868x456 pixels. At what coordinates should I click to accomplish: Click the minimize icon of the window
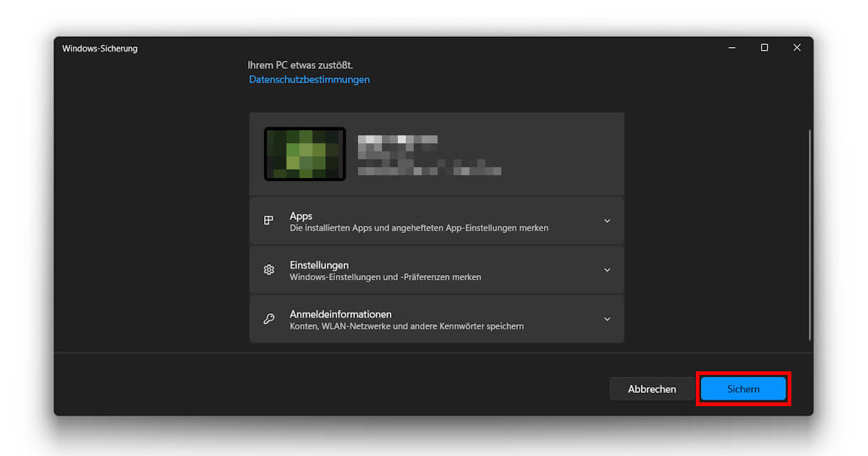click(x=731, y=47)
